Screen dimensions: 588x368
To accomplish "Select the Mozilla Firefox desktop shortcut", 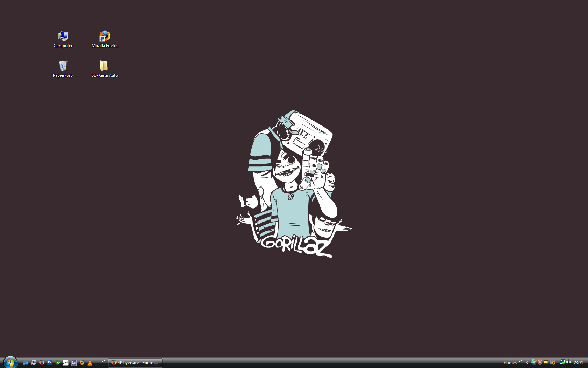I will 105,39.
